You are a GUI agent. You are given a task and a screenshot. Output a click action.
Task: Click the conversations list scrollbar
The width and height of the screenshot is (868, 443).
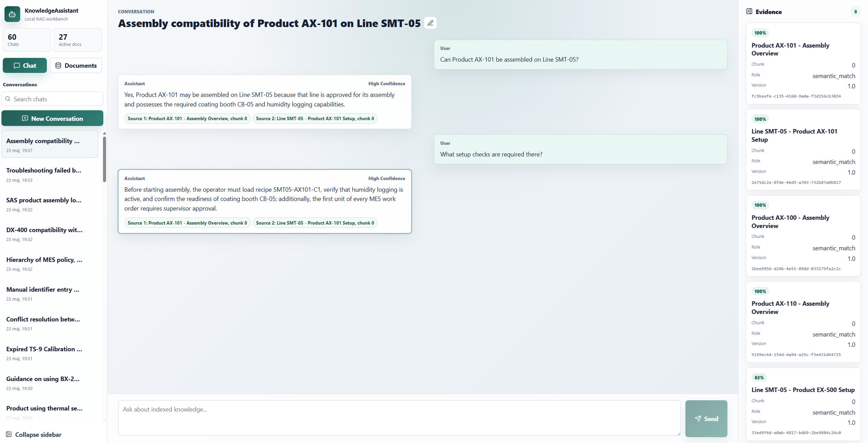coord(104,159)
